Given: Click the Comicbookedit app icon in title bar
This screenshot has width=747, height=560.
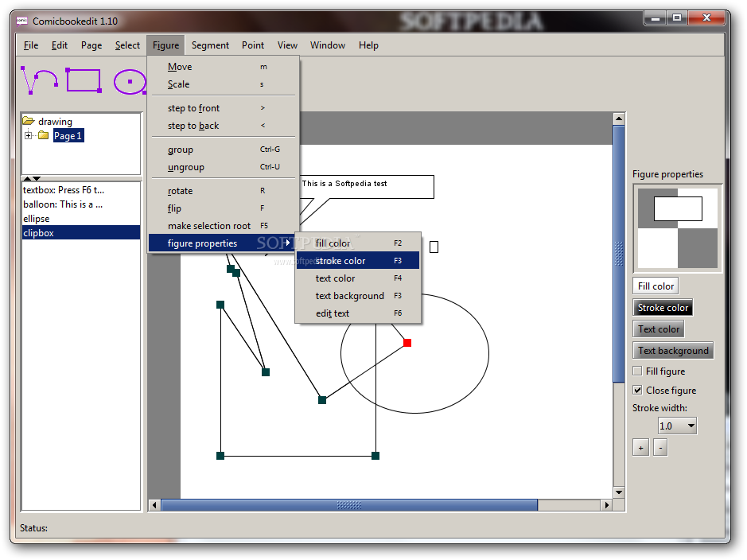Looking at the screenshot, I should 22,21.
